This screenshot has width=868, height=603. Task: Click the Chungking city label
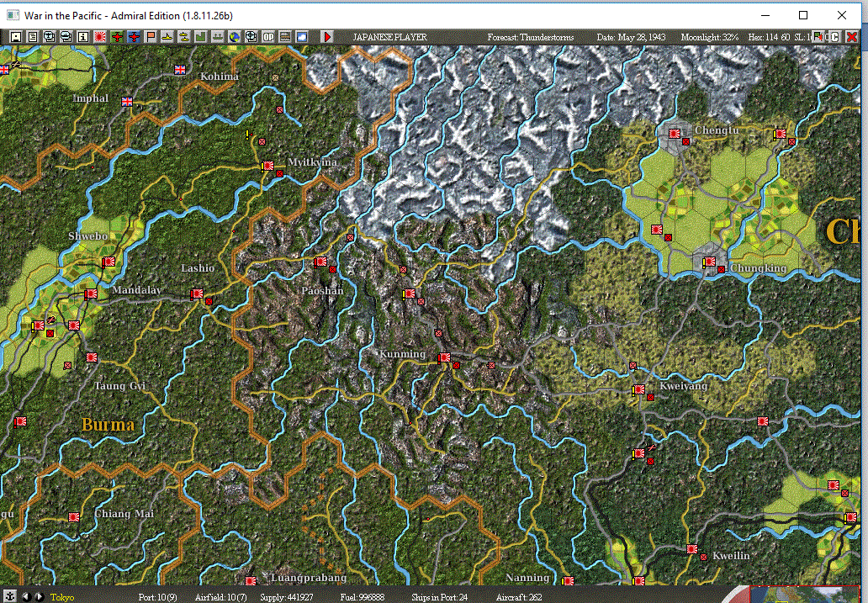click(758, 268)
